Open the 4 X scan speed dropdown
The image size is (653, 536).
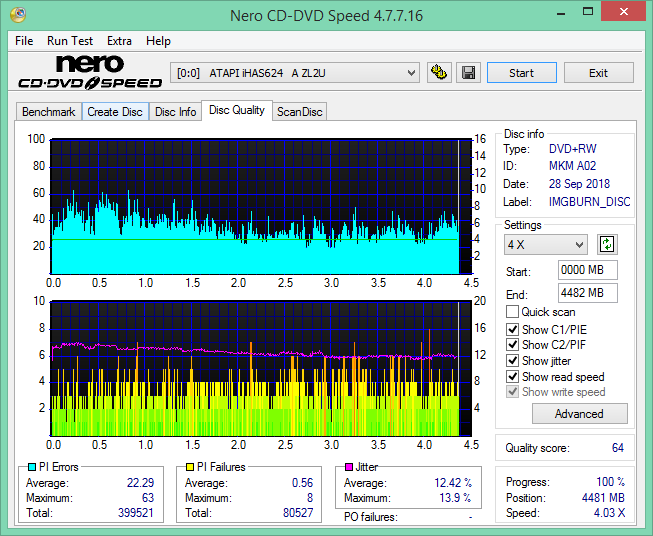pyautogui.click(x=546, y=244)
